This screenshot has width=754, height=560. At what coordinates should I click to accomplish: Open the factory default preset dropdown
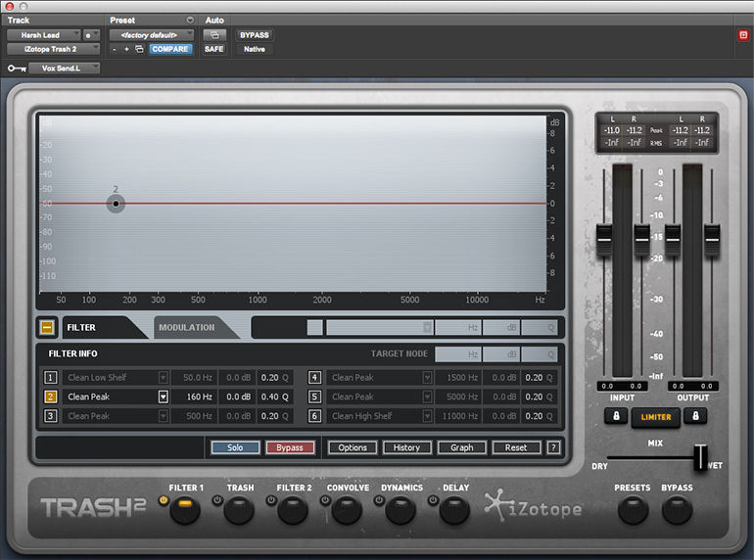click(151, 35)
